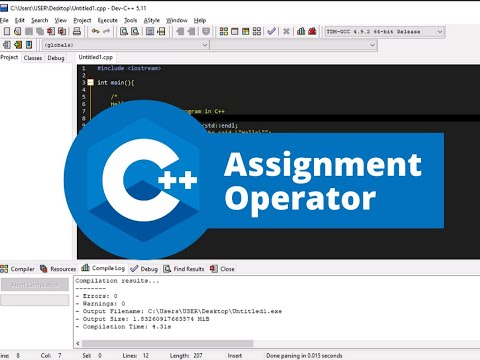Click the 'Done parsing in 0.015 seconds' status text

coord(304,356)
